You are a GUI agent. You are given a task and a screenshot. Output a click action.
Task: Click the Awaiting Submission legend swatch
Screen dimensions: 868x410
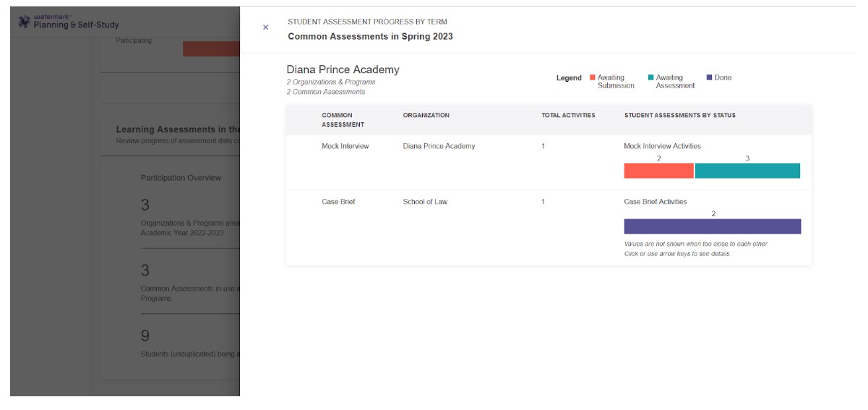click(593, 77)
